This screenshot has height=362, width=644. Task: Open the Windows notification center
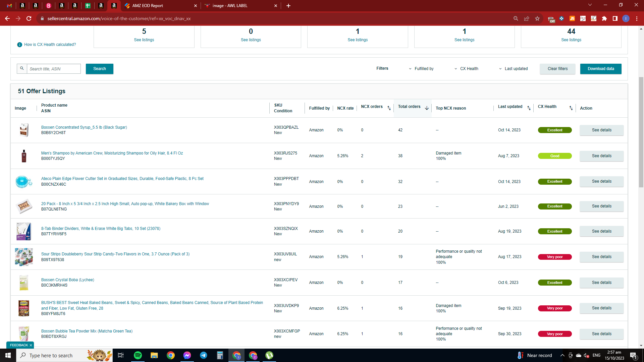click(634, 356)
